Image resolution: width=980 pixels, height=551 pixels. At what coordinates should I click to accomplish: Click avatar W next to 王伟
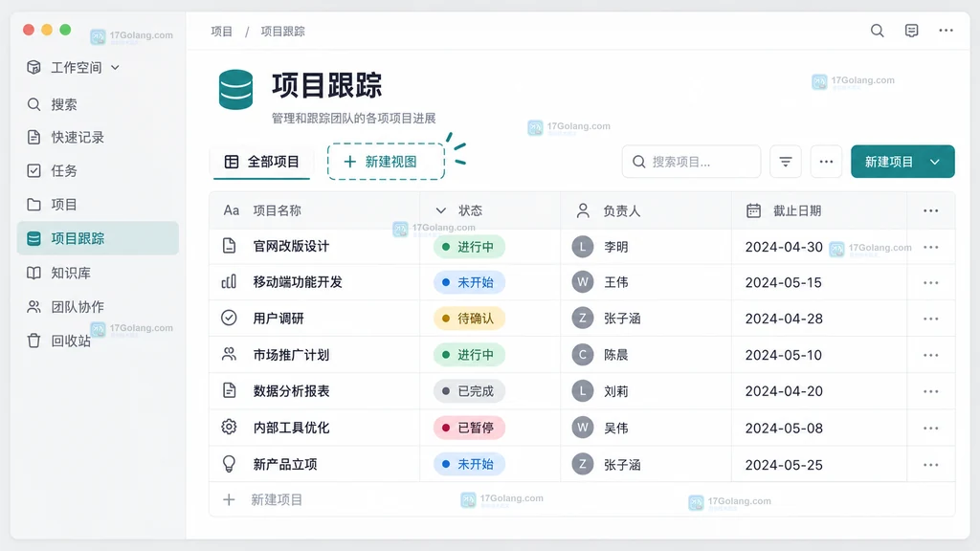583,282
